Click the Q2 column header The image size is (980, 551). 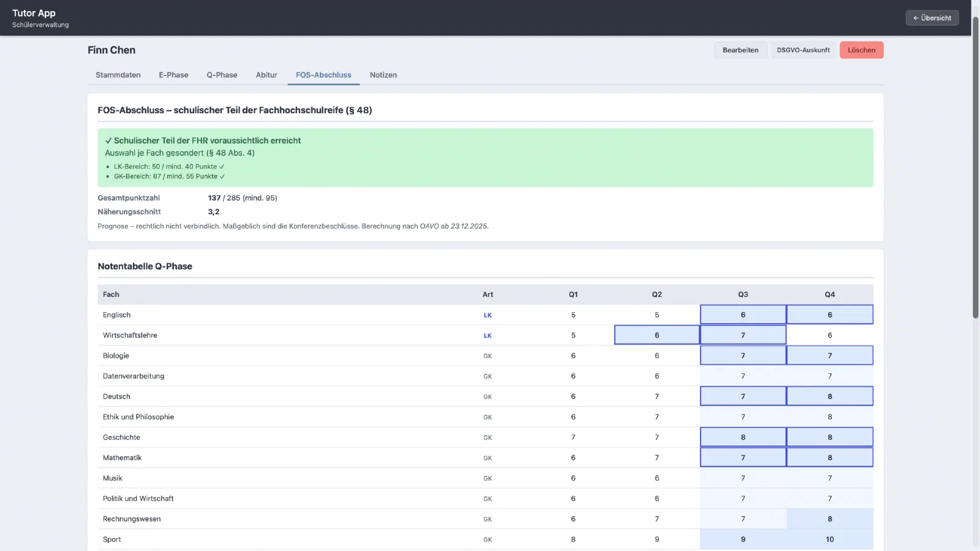pos(657,294)
